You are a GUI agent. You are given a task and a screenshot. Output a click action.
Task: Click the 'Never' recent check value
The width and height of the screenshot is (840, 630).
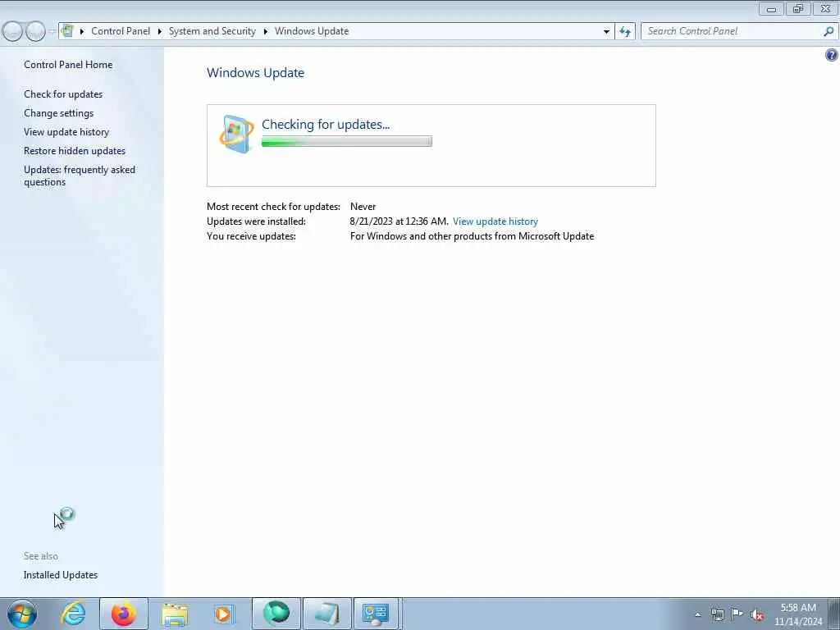click(x=363, y=207)
